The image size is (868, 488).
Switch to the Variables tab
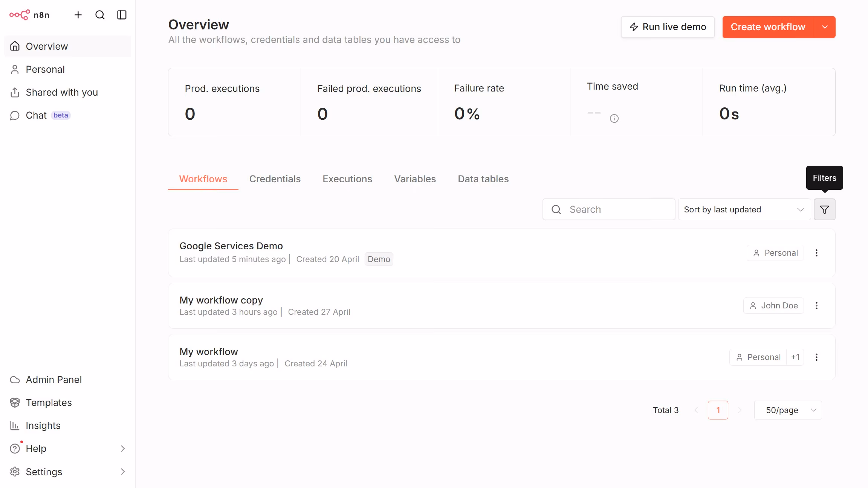pos(415,179)
